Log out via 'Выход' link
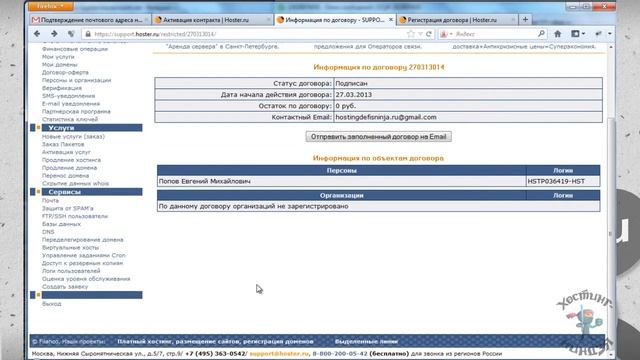The height and width of the screenshot is (360, 640). 51,304
